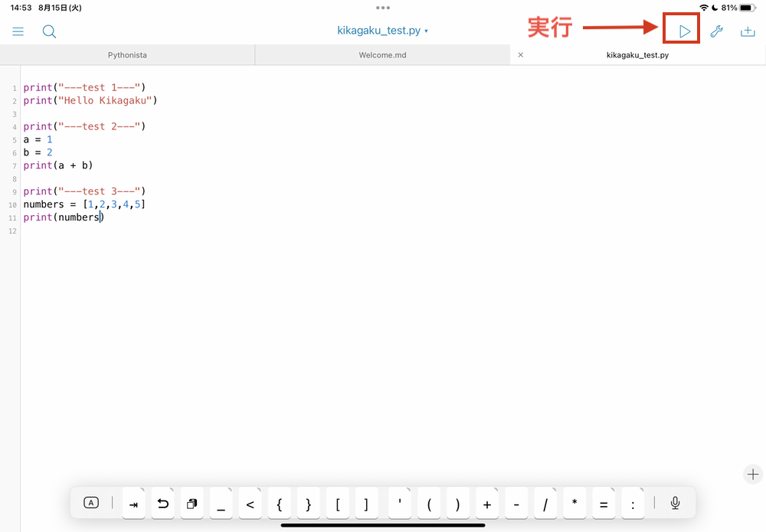
Task: Open search with the magnifier icon
Action: coord(49,31)
